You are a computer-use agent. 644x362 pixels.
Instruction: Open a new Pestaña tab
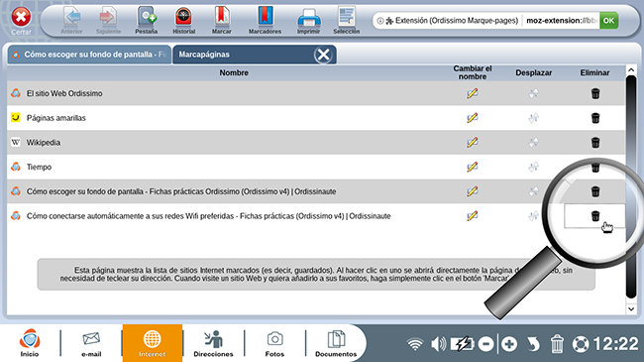tap(147, 20)
